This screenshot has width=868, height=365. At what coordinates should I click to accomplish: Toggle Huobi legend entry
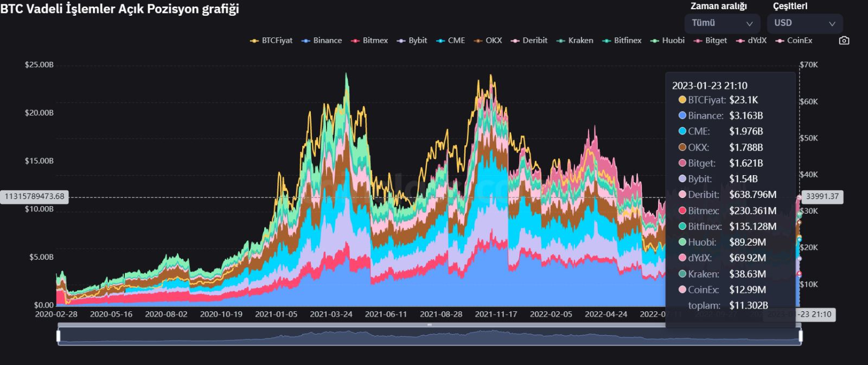pos(667,41)
